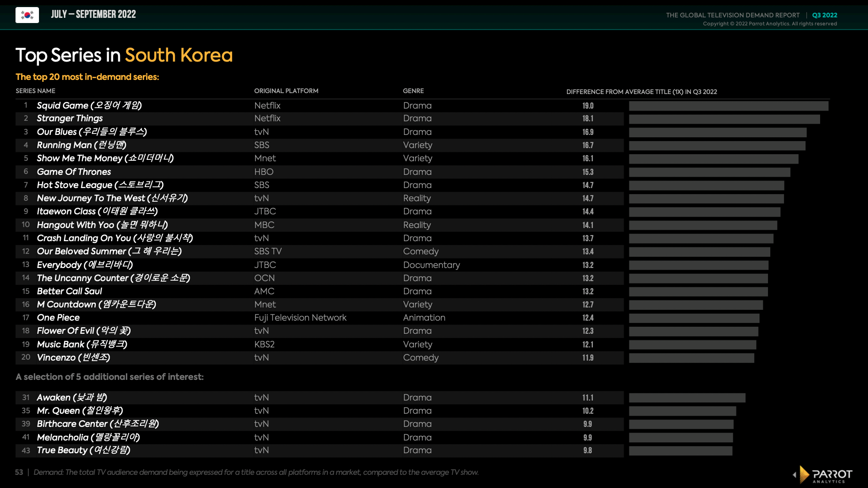Select the 'Itaewon Class' series name
Image resolution: width=868 pixels, height=488 pixels.
(97, 211)
